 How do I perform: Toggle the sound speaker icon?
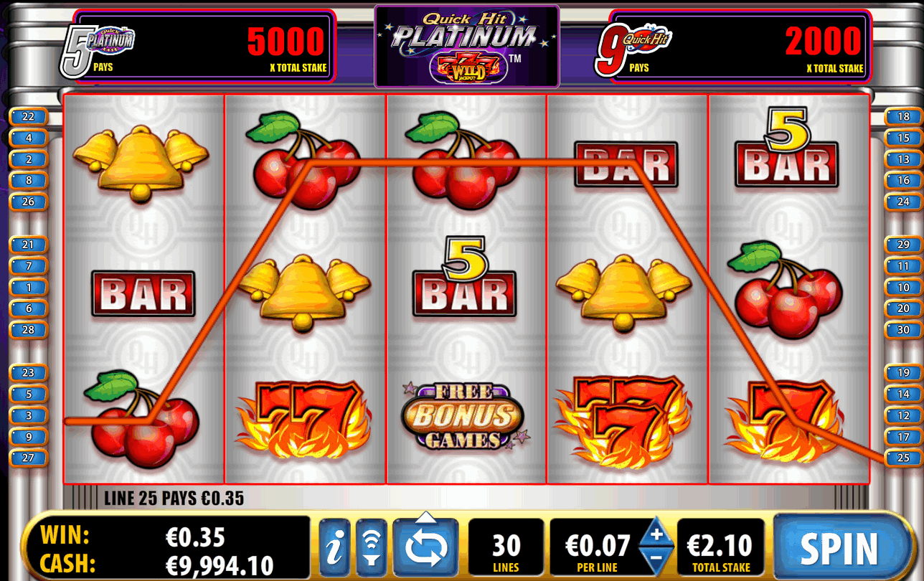pos(372,549)
